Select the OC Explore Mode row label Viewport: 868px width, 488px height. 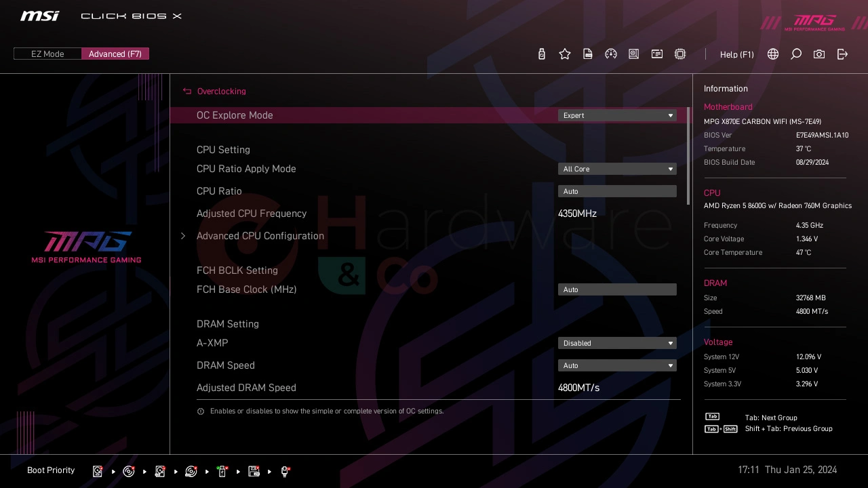coord(235,115)
